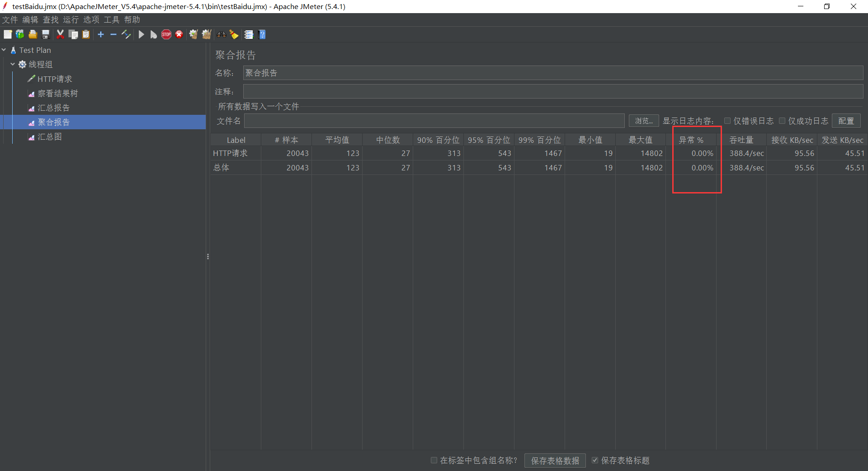
Task: Open the 运行 menu
Action: [x=71, y=19]
